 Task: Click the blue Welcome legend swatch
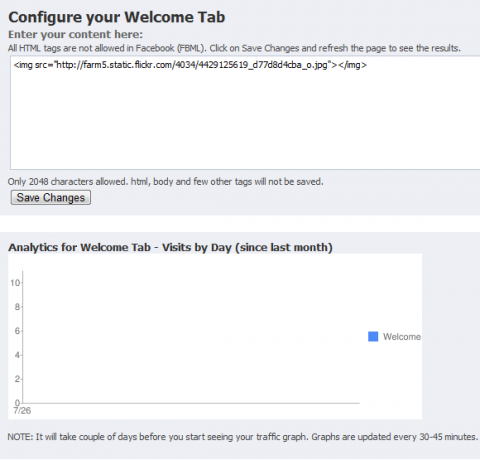coord(373,337)
